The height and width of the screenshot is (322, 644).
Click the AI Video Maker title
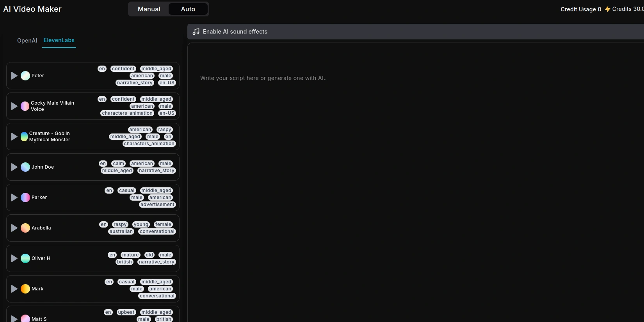coord(32,9)
